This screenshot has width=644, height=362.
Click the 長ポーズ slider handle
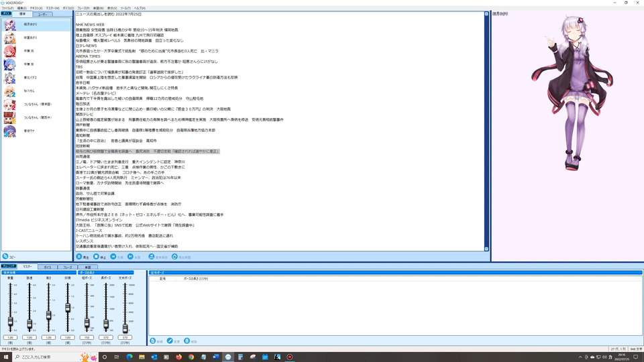pyautogui.click(x=106, y=324)
